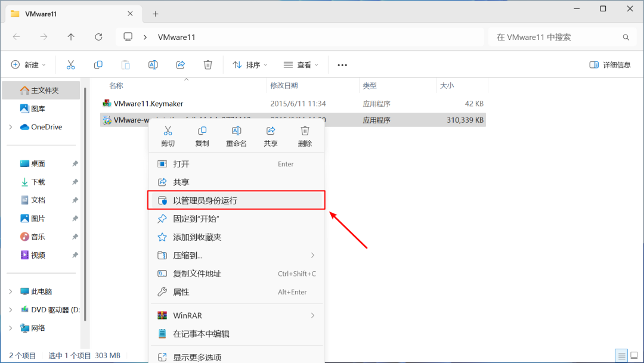
Task: Unpin 桌面 from quick access
Action: point(75,163)
